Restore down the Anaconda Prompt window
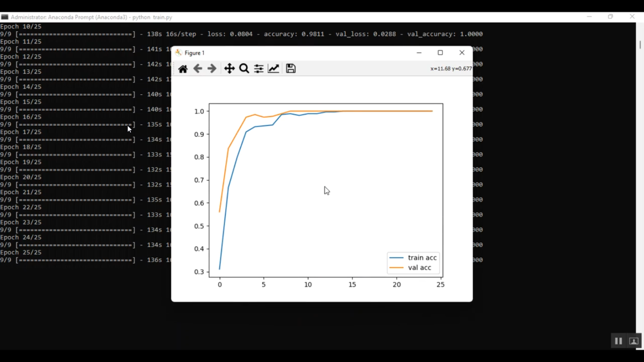Image resolution: width=644 pixels, height=362 pixels. (611, 17)
